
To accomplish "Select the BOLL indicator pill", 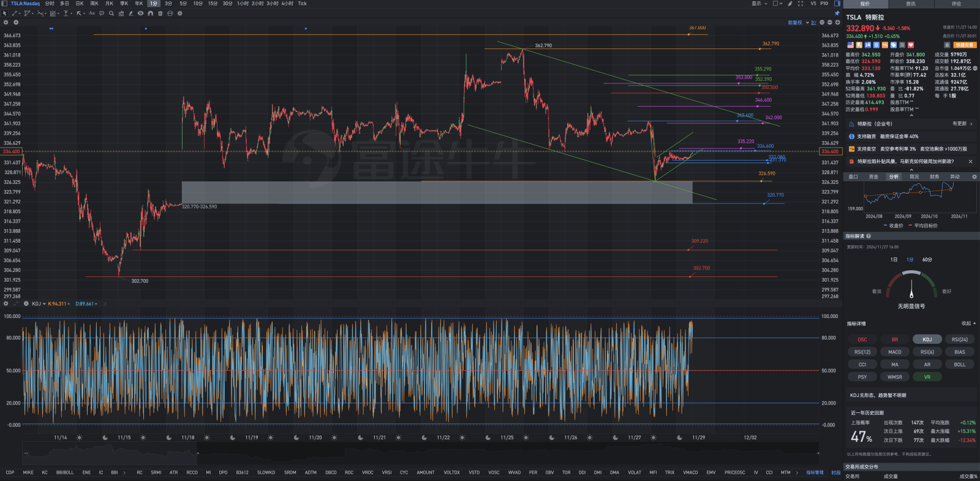I will 959,365.
